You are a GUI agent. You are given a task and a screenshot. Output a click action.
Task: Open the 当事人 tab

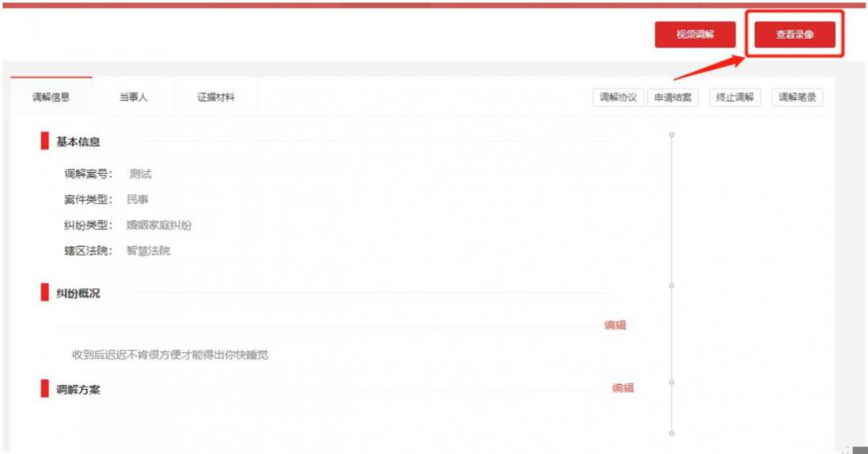[x=133, y=97]
